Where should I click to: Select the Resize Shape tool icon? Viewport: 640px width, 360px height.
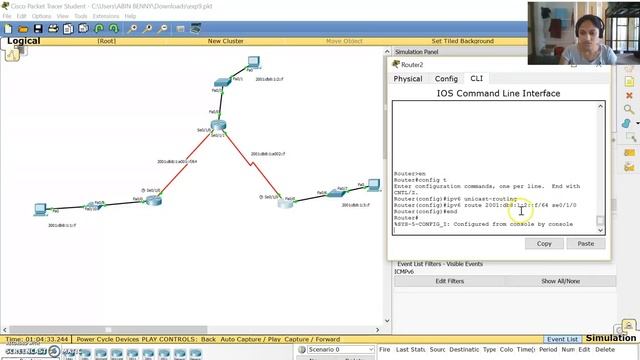coord(631,138)
